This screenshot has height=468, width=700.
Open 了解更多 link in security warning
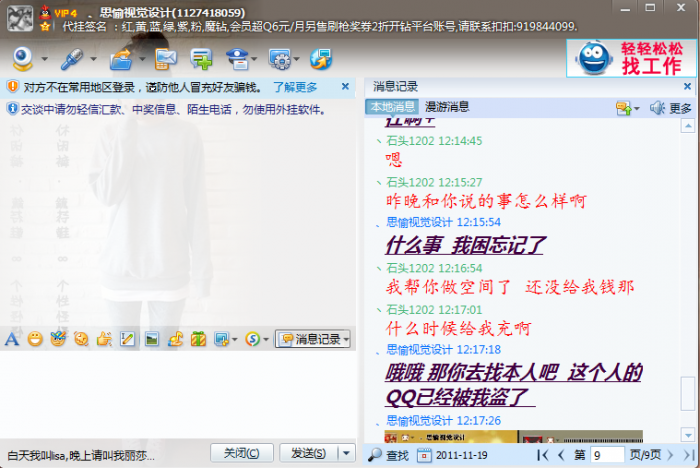tap(295, 87)
